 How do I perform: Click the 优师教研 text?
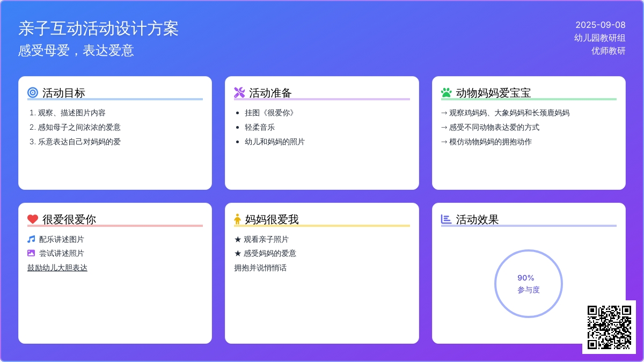tap(608, 51)
